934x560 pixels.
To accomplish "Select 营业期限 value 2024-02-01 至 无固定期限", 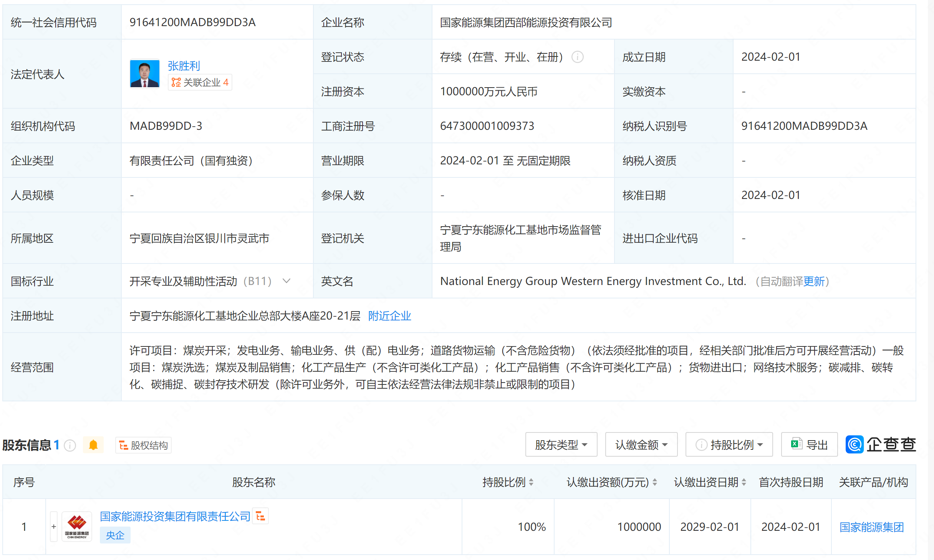I will tap(505, 161).
